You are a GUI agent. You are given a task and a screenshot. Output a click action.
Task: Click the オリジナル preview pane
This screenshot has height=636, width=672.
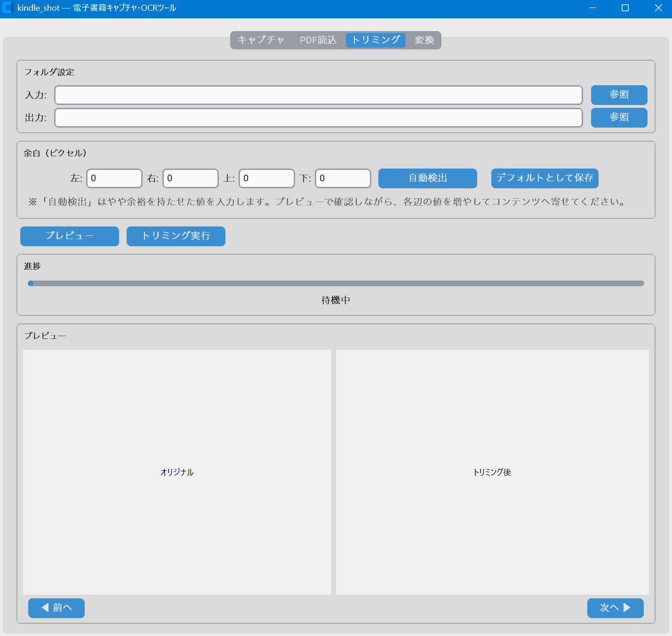[x=177, y=472]
